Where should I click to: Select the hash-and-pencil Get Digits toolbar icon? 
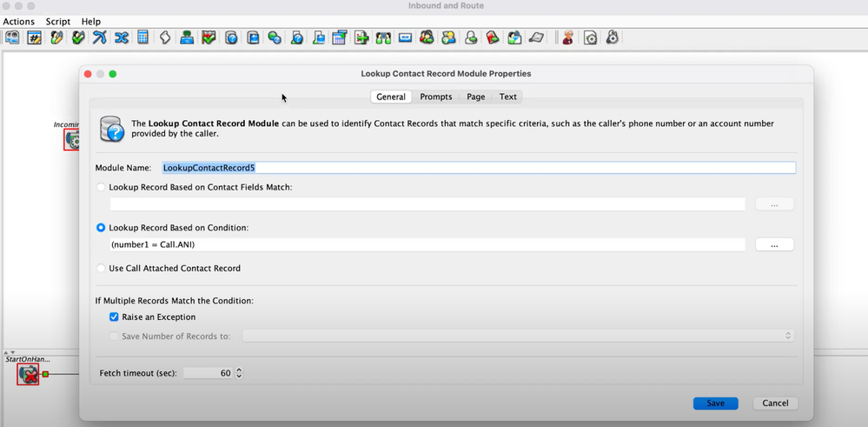(35, 37)
